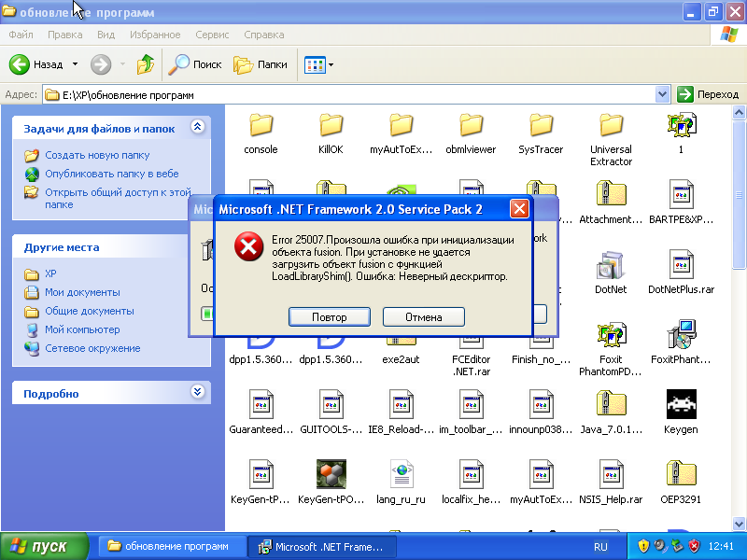Select the Java_7.0.1... archive icon
Viewport: 747px width, 560px height.
pyautogui.click(x=611, y=404)
